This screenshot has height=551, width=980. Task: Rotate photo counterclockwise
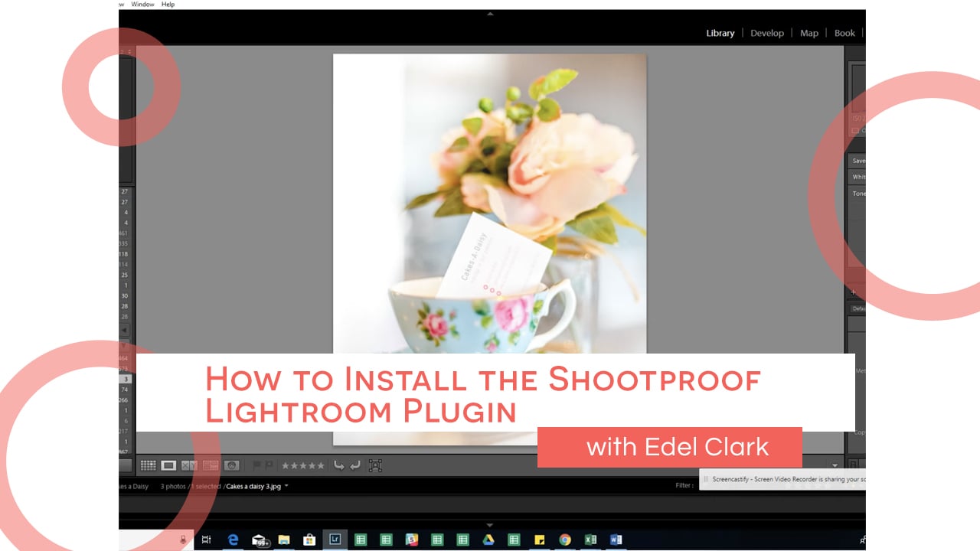click(339, 465)
